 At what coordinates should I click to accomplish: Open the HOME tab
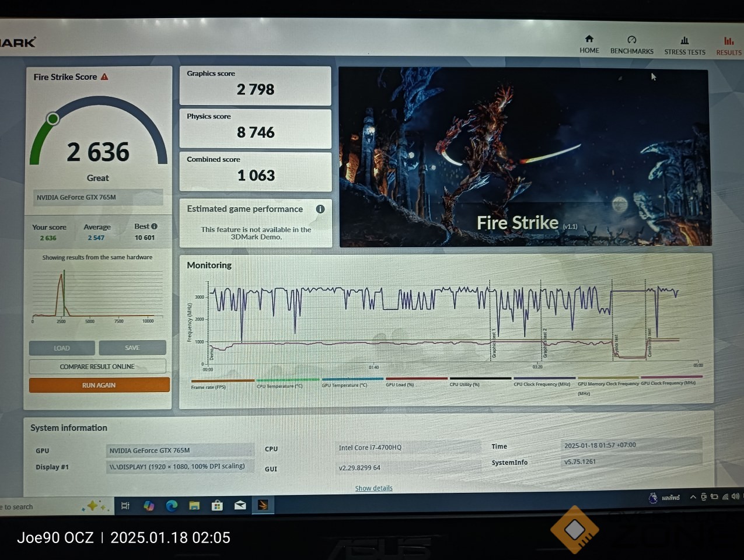click(x=589, y=44)
